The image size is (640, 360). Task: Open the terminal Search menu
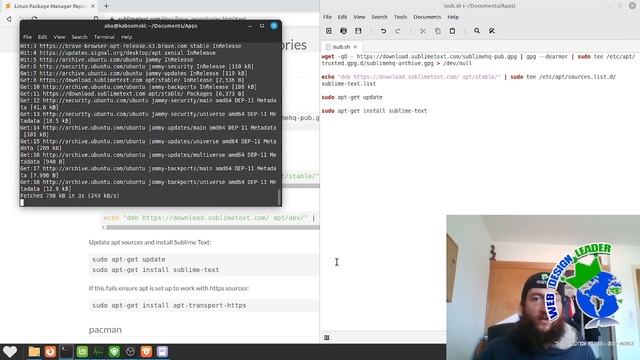click(80, 37)
